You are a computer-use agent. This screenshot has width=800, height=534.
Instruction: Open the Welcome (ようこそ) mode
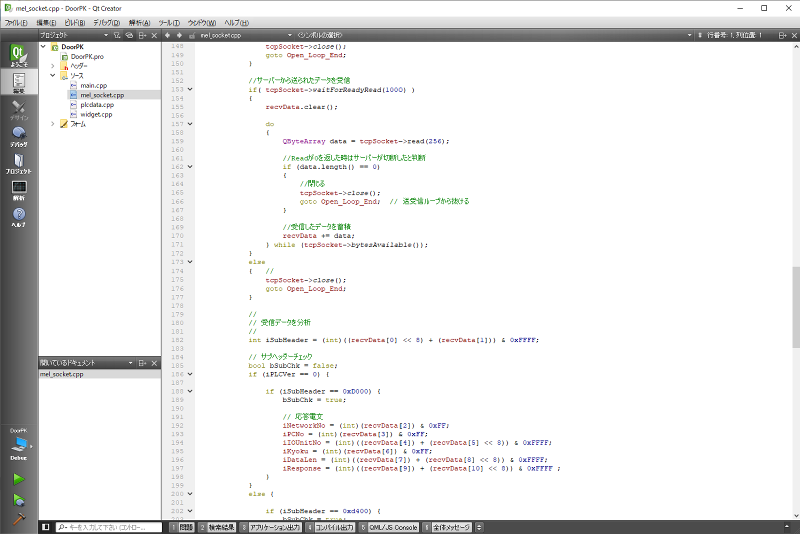tap(19, 56)
